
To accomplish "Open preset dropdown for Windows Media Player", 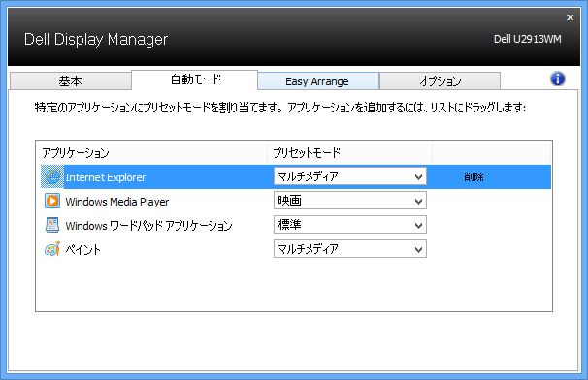I will pyautogui.click(x=350, y=201).
